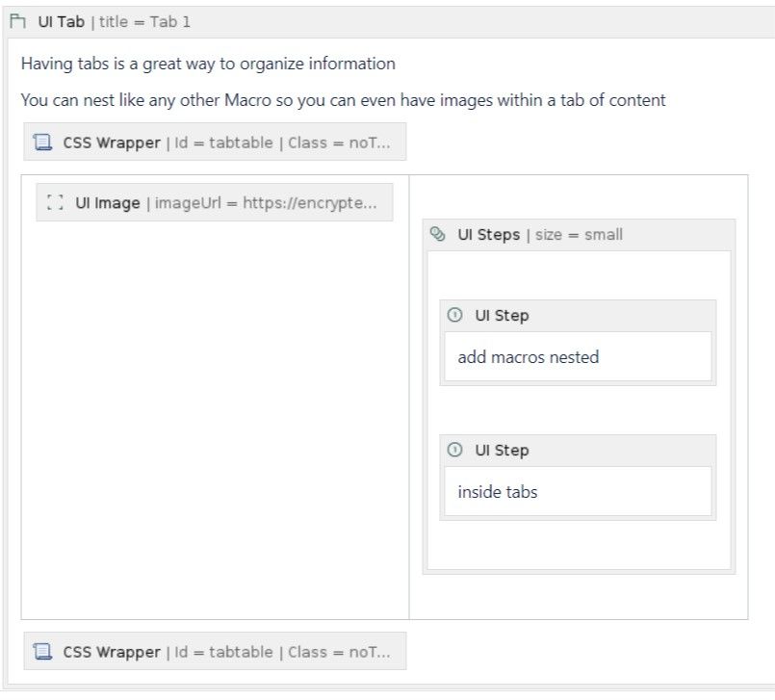Select the top CSS Wrapper macro placeholder
The image size is (775, 700).
coord(215,142)
